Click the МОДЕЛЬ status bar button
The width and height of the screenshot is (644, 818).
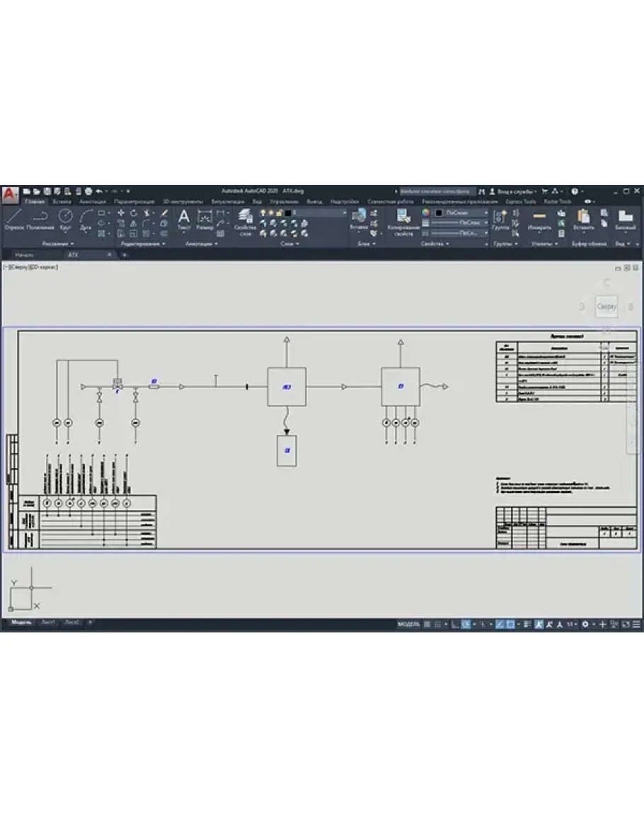pyautogui.click(x=408, y=624)
